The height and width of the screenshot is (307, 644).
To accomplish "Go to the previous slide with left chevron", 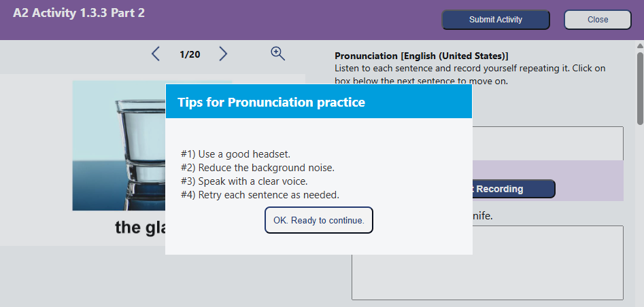I will click(x=155, y=54).
